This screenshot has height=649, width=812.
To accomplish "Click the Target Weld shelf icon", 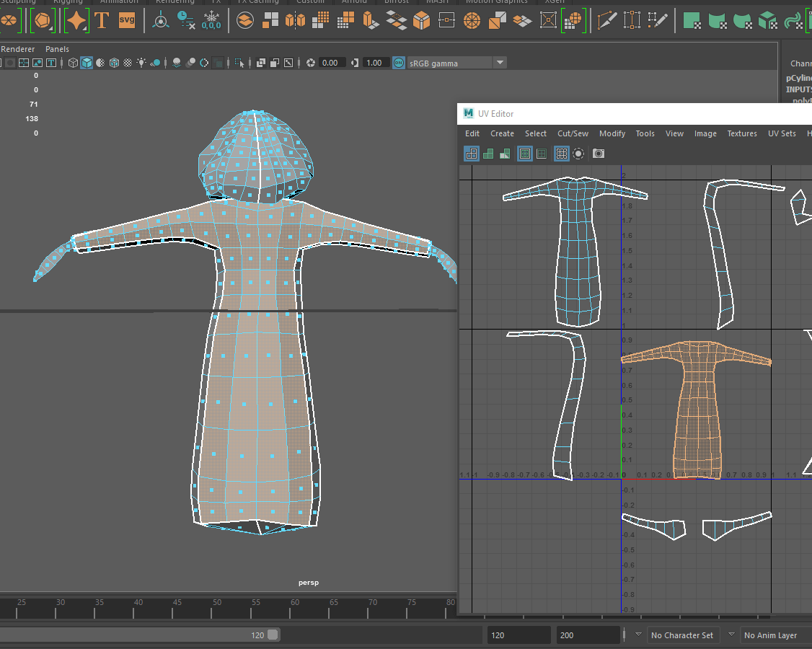I will click(632, 21).
